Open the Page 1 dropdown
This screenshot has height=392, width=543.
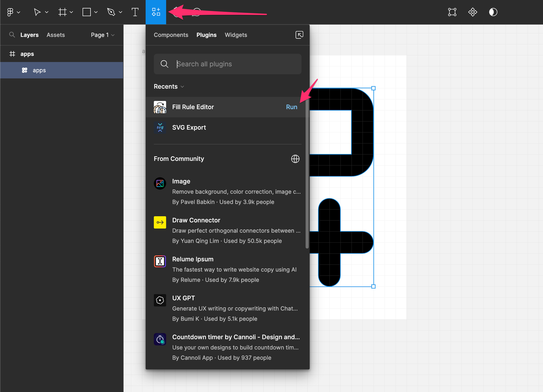[102, 35]
